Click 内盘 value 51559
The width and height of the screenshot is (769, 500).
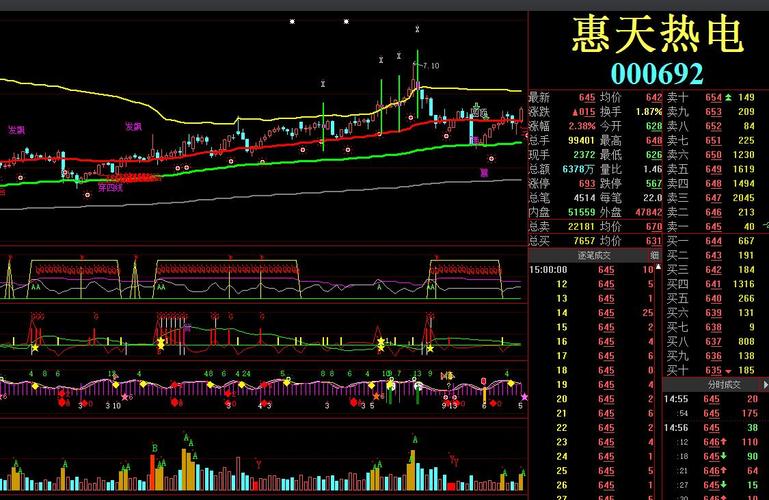581,212
